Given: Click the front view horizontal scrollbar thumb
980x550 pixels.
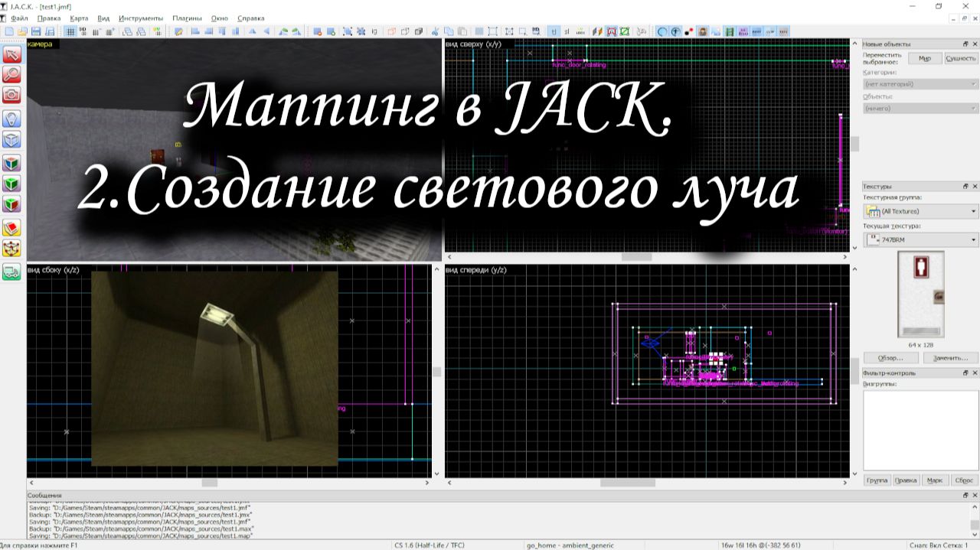Looking at the screenshot, I should 627,483.
